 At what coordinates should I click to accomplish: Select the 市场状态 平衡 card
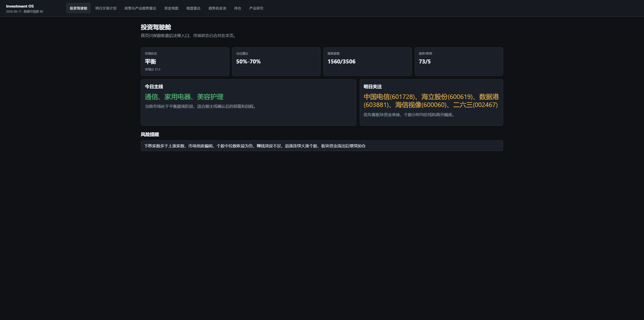[x=185, y=61]
